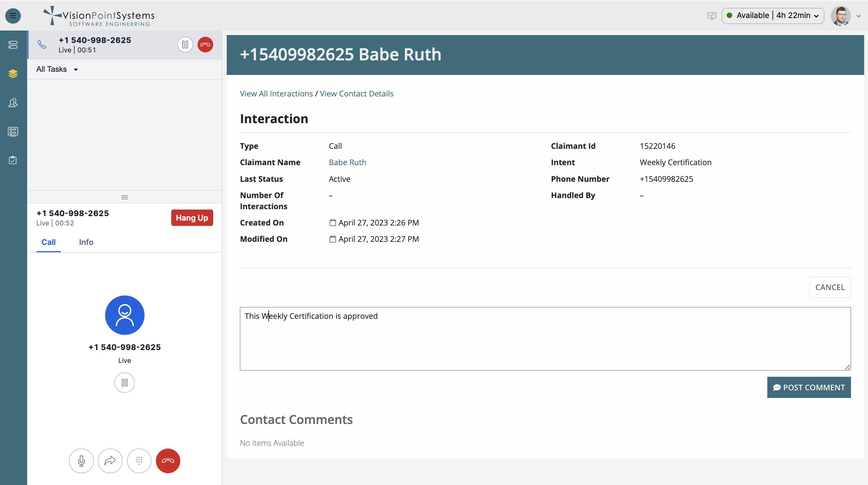End call with bottom red hang-up icon
Viewport: 868px width, 485px height.
[168, 461]
